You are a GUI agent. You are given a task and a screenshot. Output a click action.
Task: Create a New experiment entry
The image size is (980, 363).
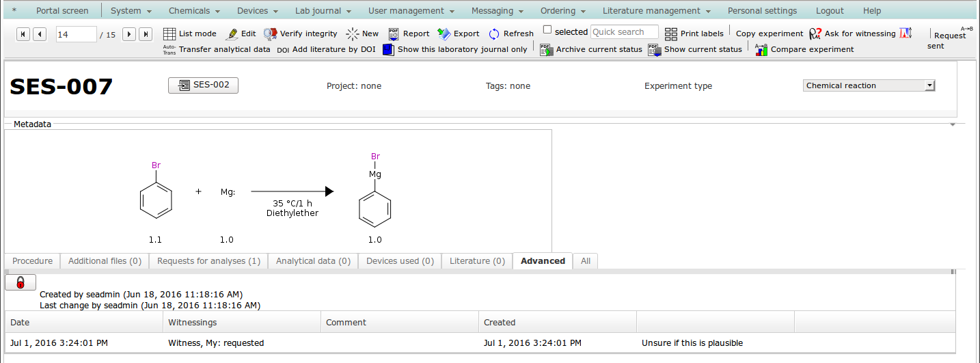click(353, 33)
